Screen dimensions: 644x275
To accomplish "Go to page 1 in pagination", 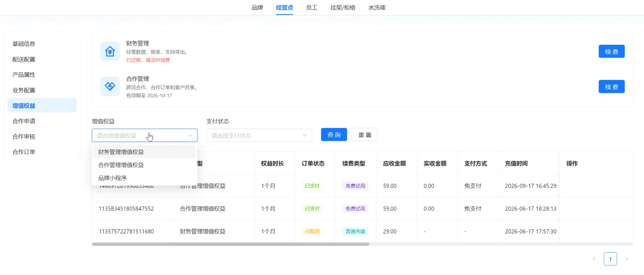I will [x=610, y=259].
